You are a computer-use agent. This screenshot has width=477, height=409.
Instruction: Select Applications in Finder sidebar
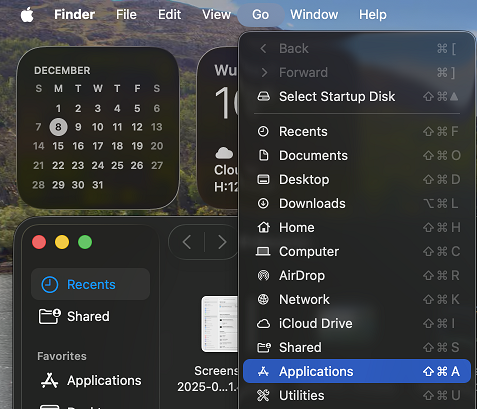click(90, 380)
